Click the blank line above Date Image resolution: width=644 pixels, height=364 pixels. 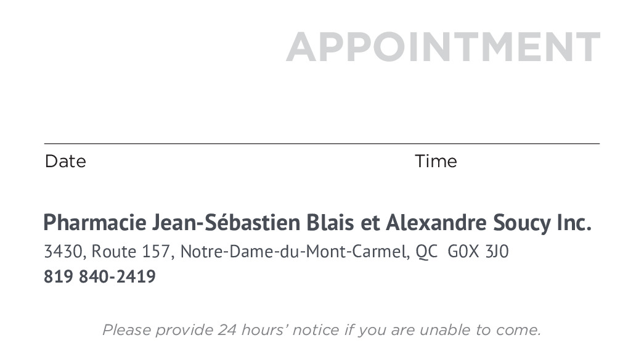(185, 143)
